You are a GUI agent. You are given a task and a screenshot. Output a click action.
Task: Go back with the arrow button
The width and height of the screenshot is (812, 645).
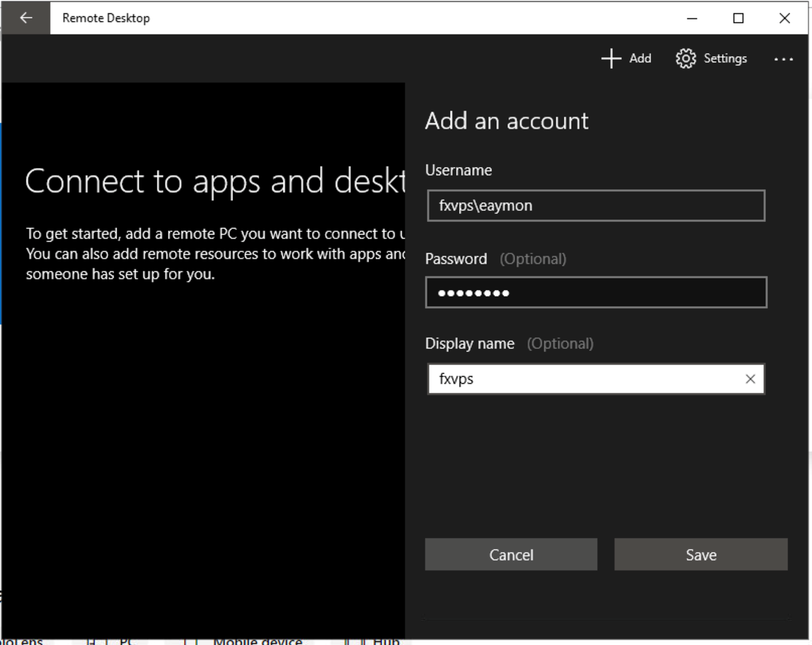26,18
